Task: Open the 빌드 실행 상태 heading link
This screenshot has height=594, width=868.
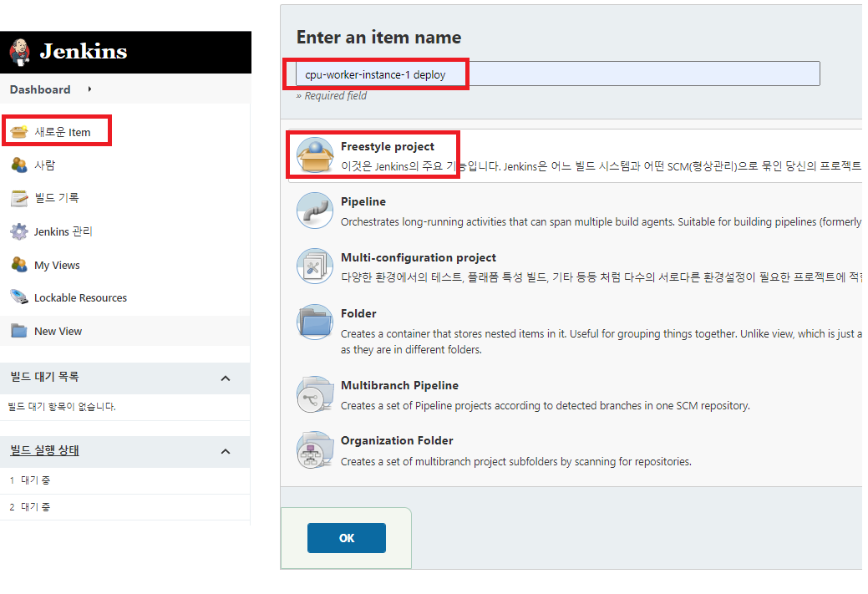Action: click(x=45, y=450)
